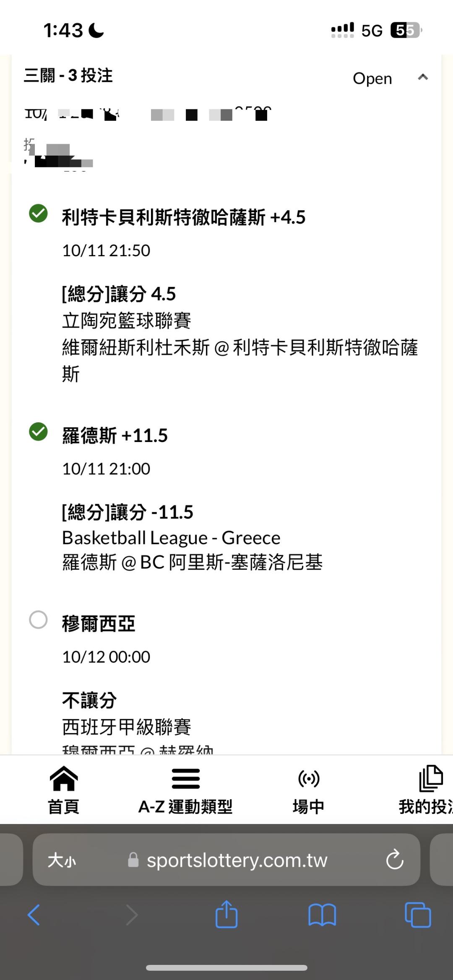Tap the green check beside 羅德斯 +11.5
The width and height of the screenshot is (453, 980).
click(x=38, y=432)
